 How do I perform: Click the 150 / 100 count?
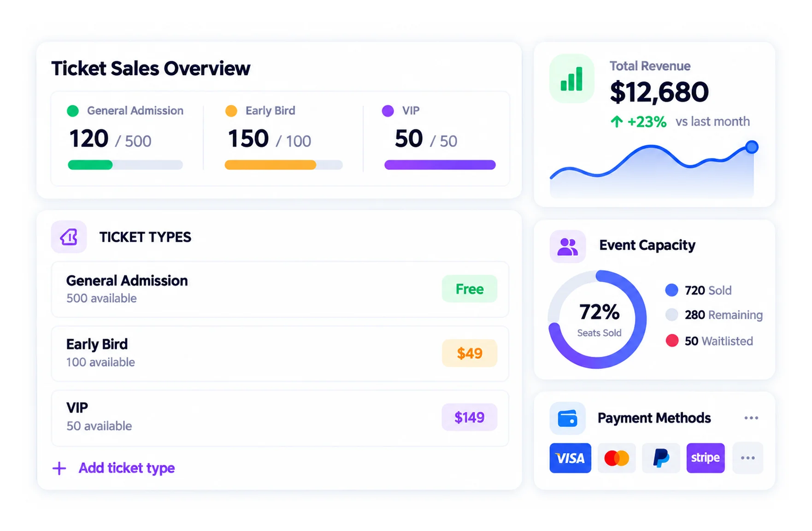pos(270,139)
